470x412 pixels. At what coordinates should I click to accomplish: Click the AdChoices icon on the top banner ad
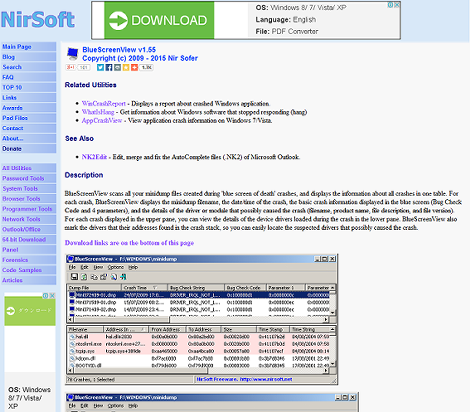(x=390, y=5)
